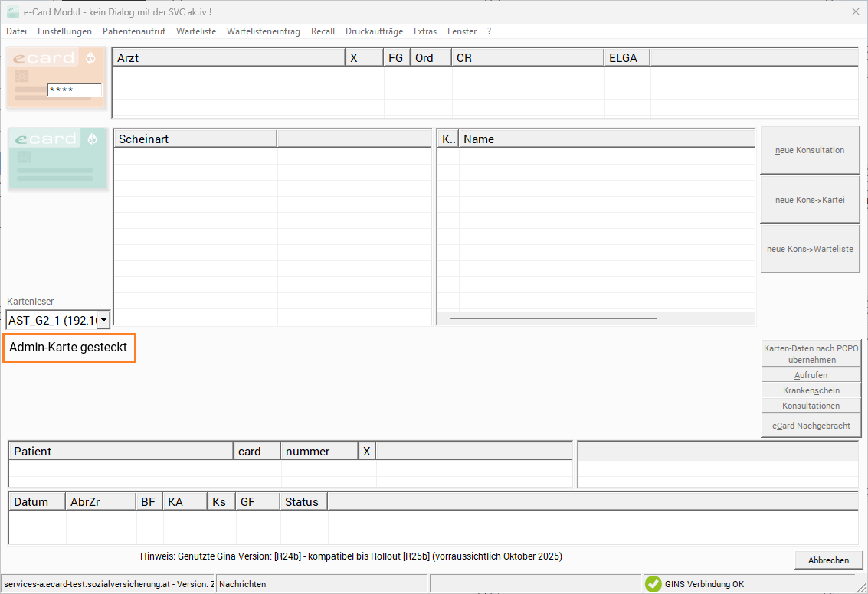Click the PIN field on orange card
This screenshot has height=594, width=868.
(74, 90)
